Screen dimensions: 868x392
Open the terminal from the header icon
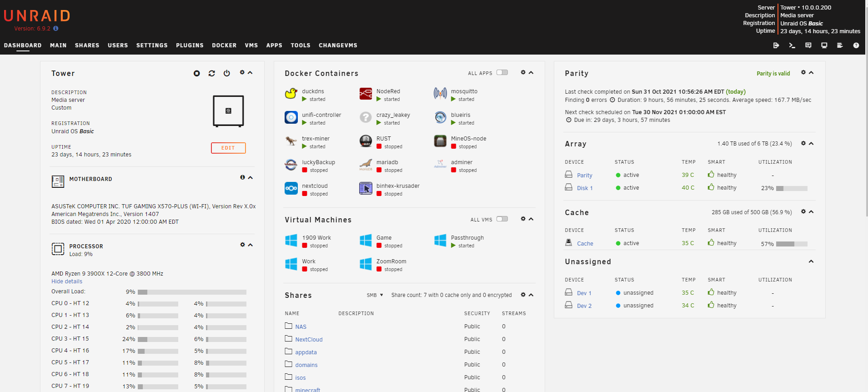pyautogui.click(x=792, y=45)
